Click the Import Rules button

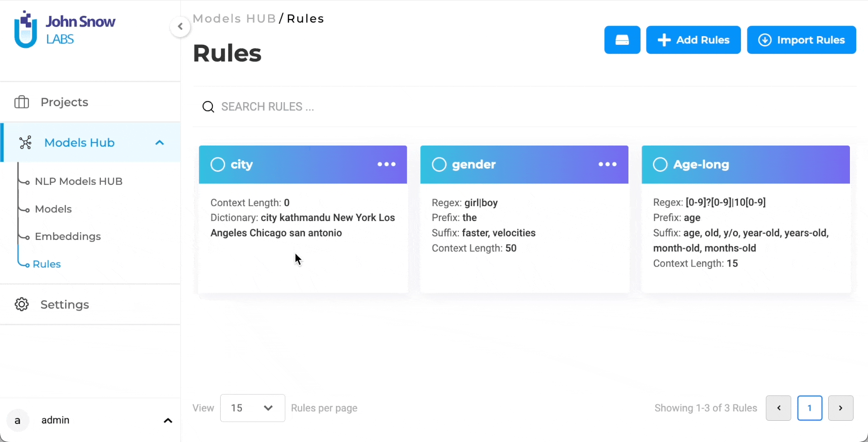802,40
